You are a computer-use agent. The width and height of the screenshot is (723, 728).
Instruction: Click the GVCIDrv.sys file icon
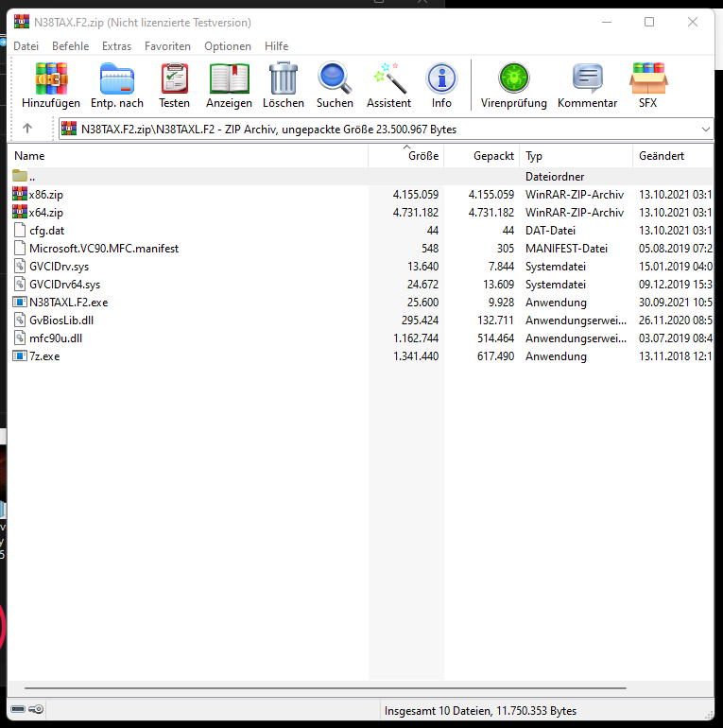point(20,266)
